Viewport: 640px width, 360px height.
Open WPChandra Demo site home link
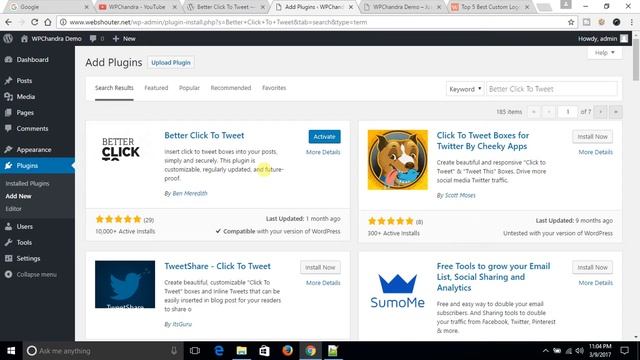click(51, 38)
